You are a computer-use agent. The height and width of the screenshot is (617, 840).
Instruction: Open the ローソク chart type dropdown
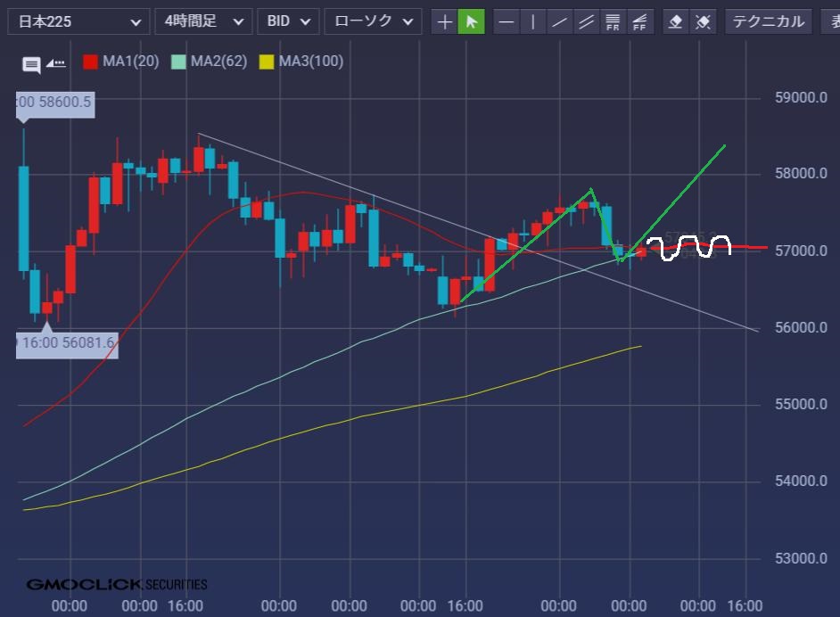pyautogui.click(x=373, y=21)
